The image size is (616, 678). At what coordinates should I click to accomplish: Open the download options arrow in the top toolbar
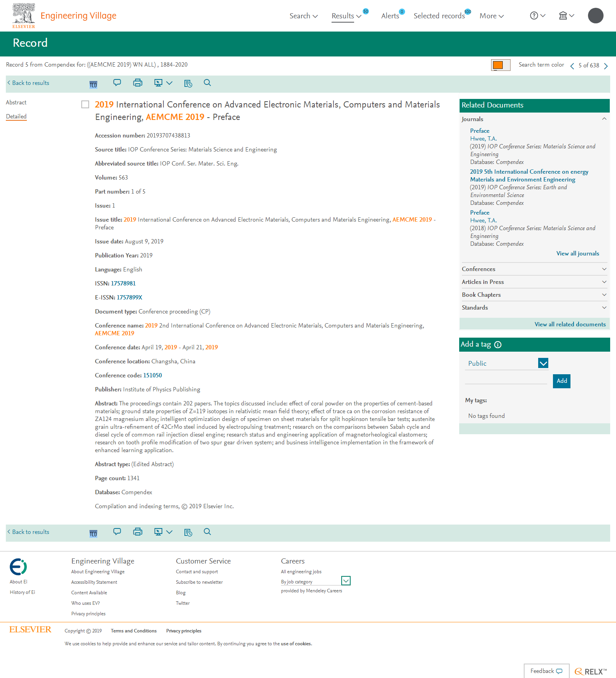point(169,83)
